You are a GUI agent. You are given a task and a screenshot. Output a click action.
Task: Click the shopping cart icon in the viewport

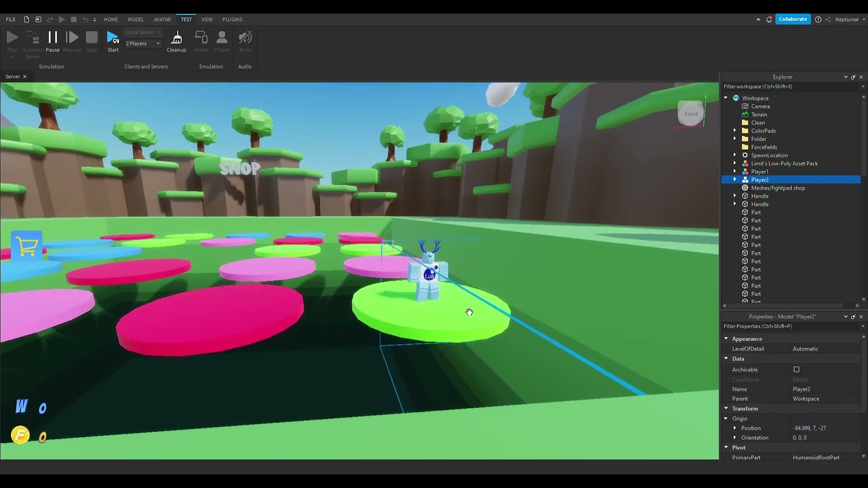tap(26, 247)
